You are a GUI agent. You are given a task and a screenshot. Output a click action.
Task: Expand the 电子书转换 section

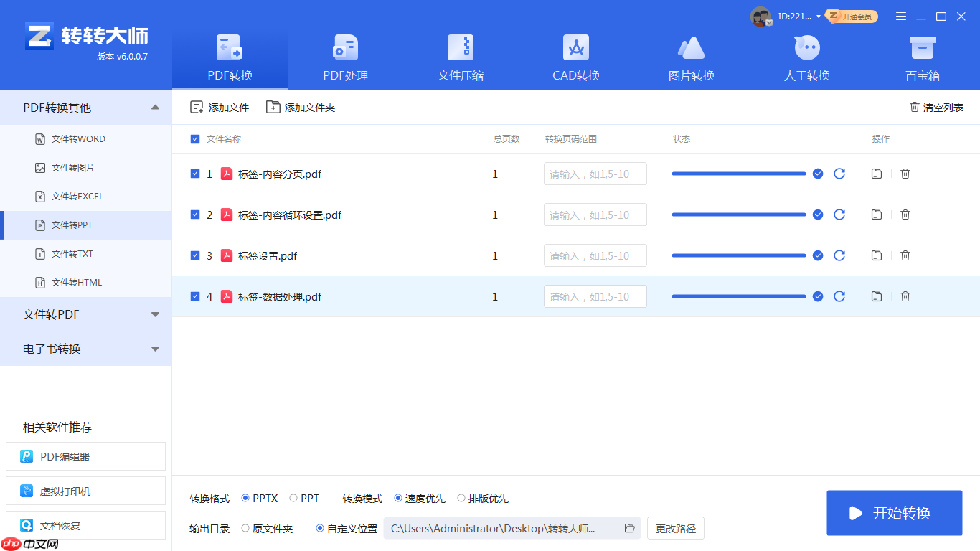[x=86, y=349]
